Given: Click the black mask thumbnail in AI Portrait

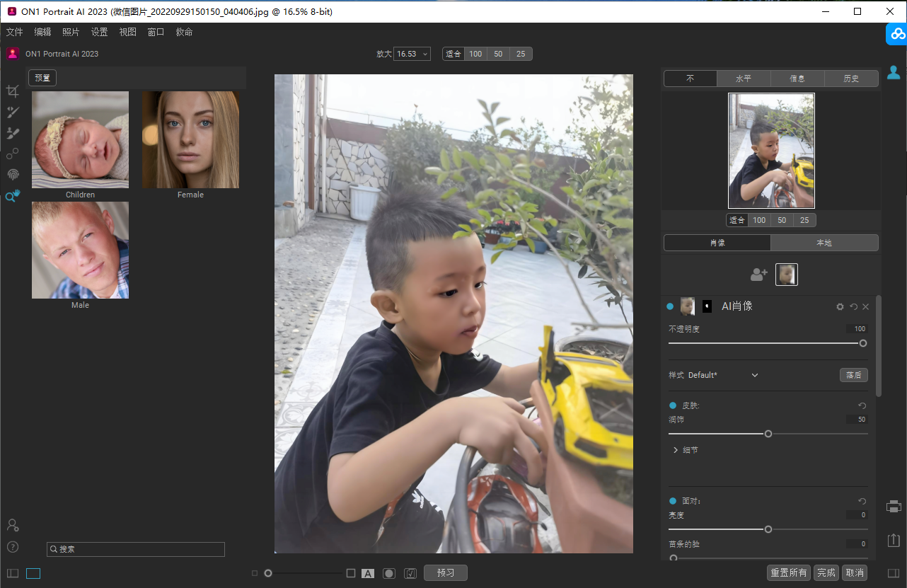Looking at the screenshot, I should tap(707, 306).
